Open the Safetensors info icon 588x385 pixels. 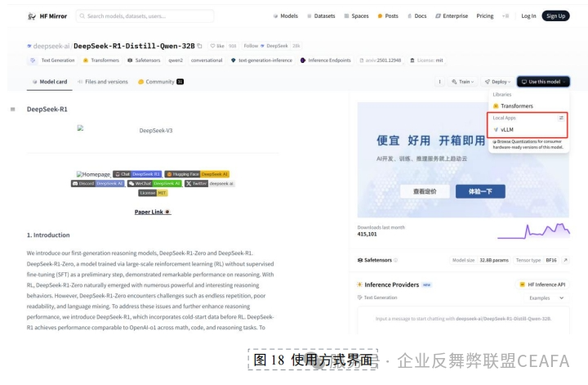tap(395, 260)
